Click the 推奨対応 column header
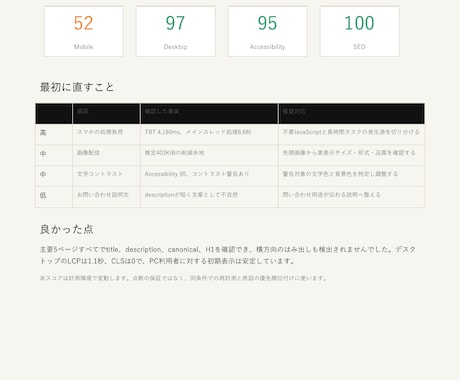The height and width of the screenshot is (380, 460). pos(351,114)
